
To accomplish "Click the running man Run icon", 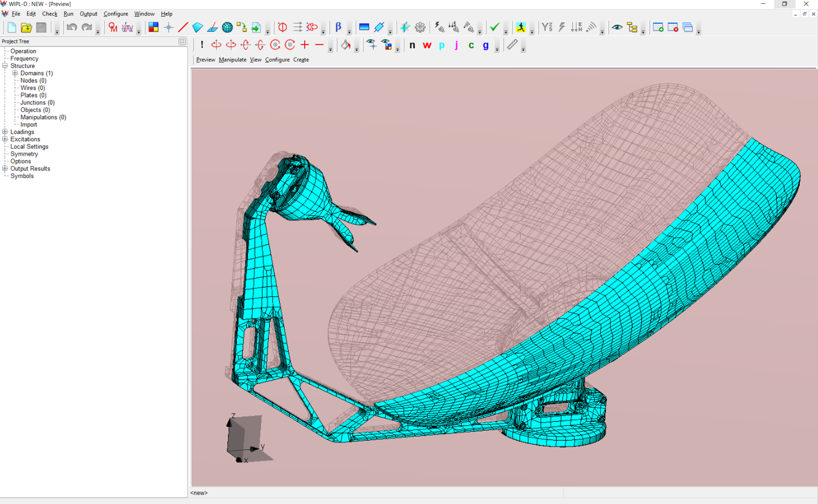I will coord(521,27).
